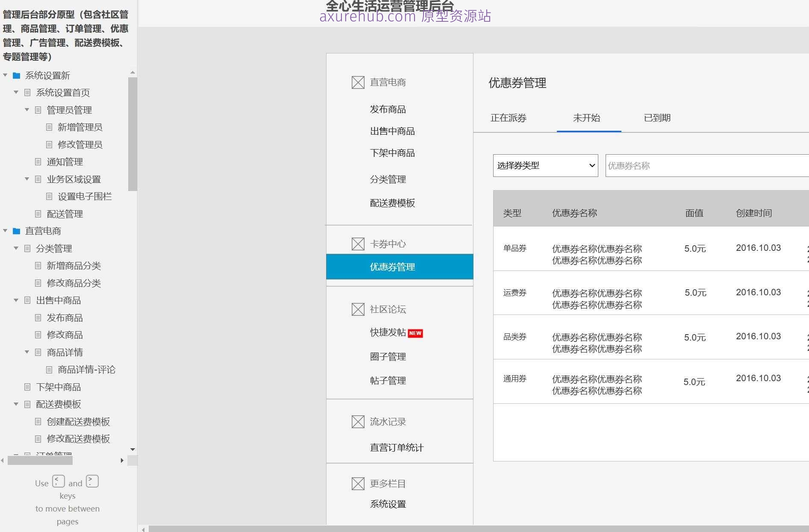Open the 修改管理员 page in tree
Image resolution: width=809 pixels, height=532 pixels.
(x=80, y=145)
